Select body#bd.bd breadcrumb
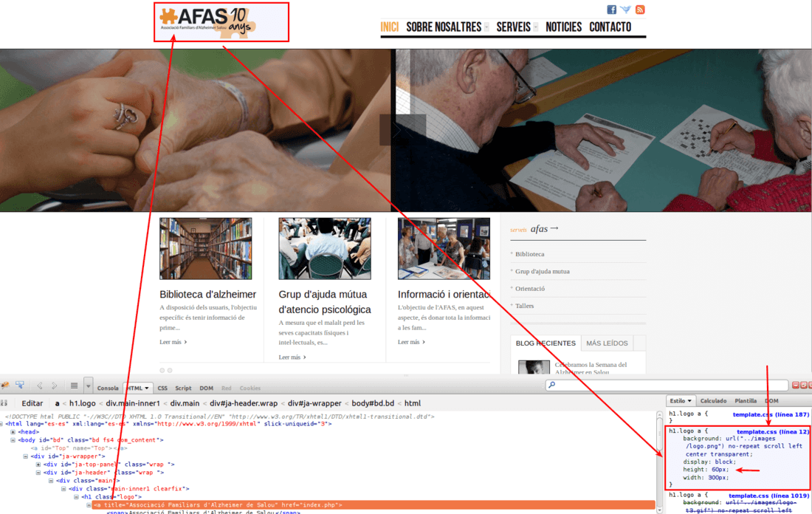Image resolution: width=812 pixels, height=514 pixels. (373, 403)
